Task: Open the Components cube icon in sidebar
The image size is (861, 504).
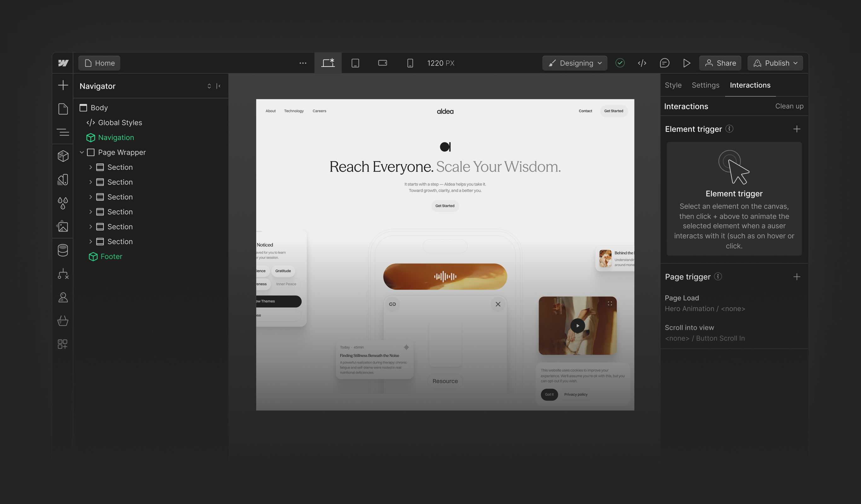Action: (63, 156)
